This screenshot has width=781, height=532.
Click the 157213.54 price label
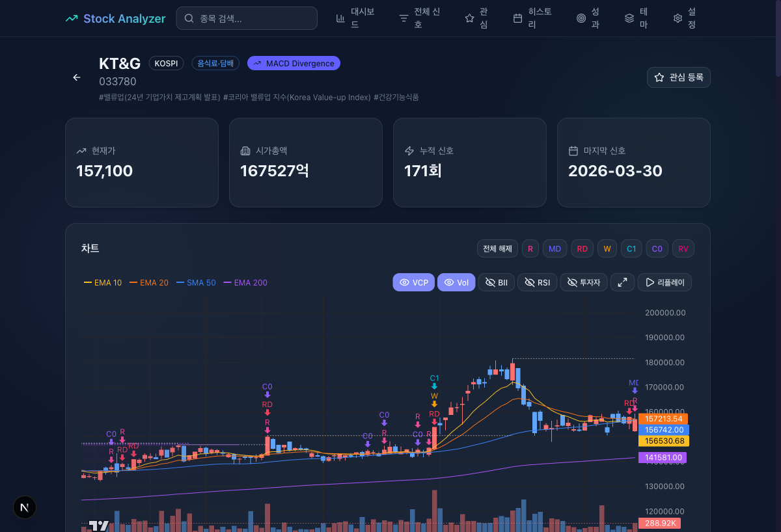(x=664, y=419)
